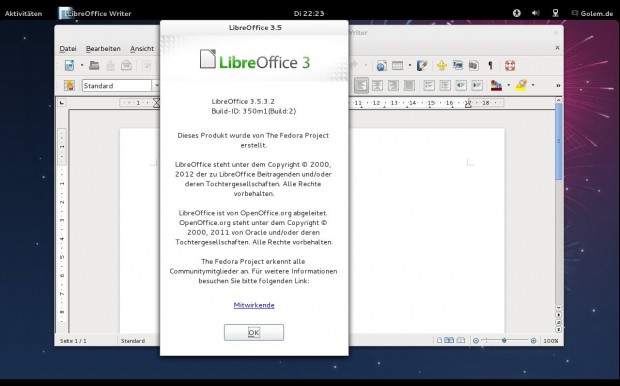Open the Navigator star icon
620x386 pixels.
pos(442,66)
